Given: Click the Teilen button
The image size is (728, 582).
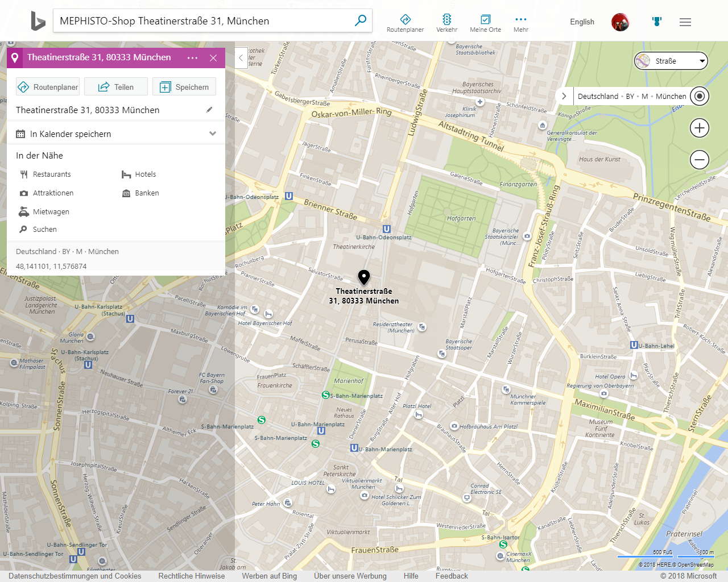Looking at the screenshot, I should pyautogui.click(x=116, y=87).
